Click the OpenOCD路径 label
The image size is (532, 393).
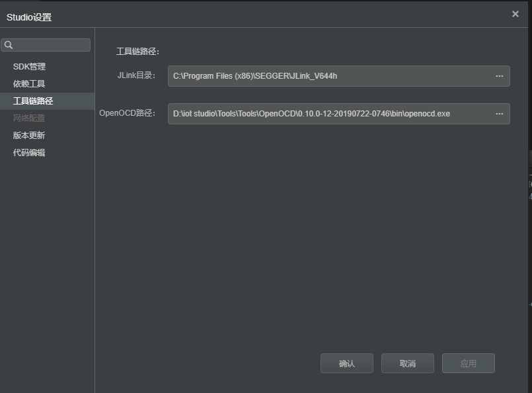(128, 113)
